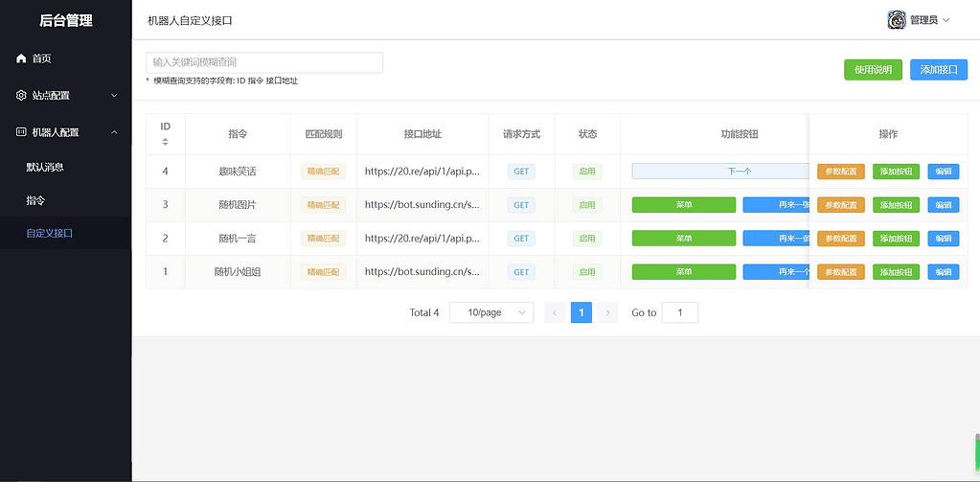Image resolution: width=980 pixels, height=482 pixels.
Task: Click the GET tag in 随机小姐姐 row
Action: [x=521, y=272]
